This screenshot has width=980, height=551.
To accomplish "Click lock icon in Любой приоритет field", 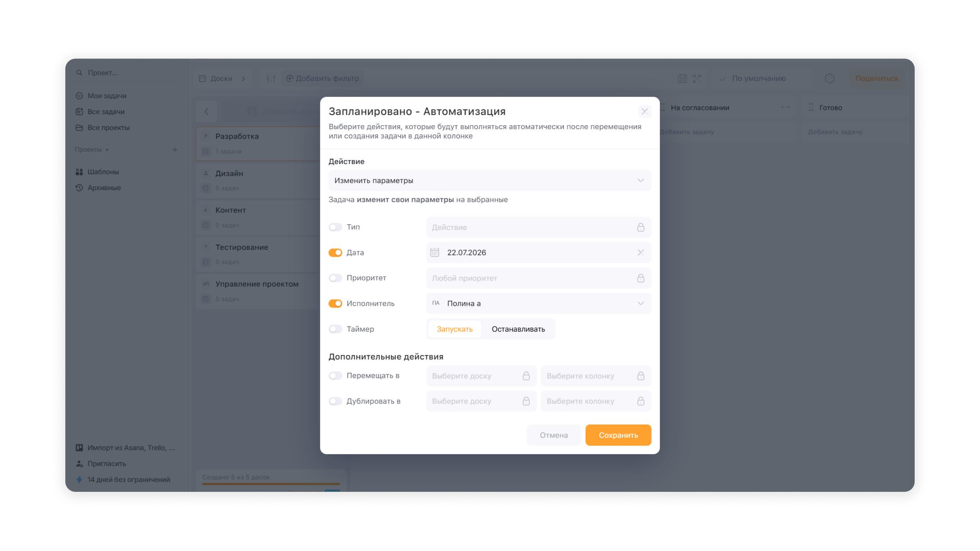I will (641, 278).
